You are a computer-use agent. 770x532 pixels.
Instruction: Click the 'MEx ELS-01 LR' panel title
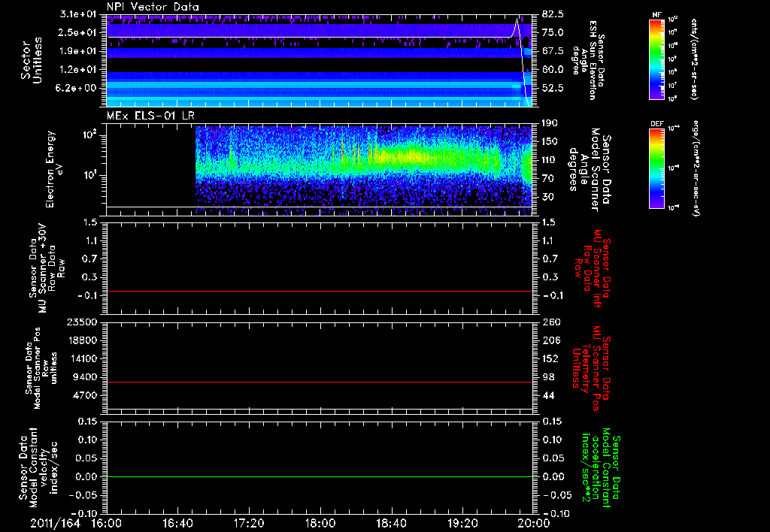pyautogui.click(x=150, y=116)
